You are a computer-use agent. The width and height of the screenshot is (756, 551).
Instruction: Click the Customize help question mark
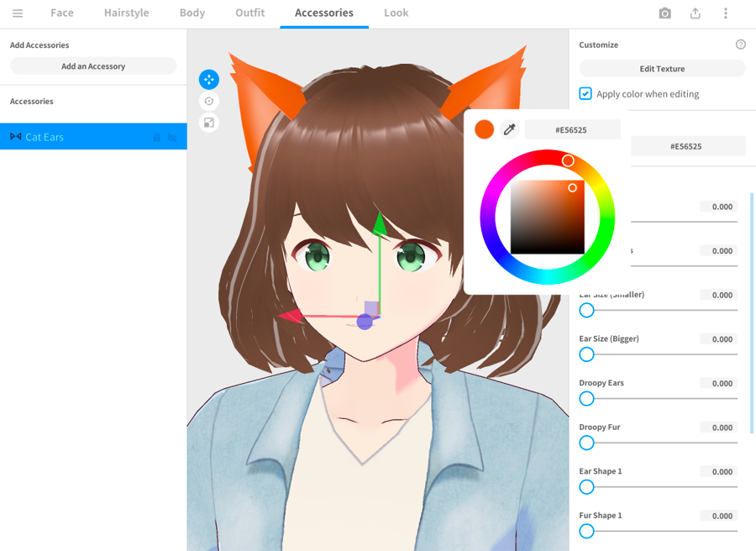tap(740, 45)
